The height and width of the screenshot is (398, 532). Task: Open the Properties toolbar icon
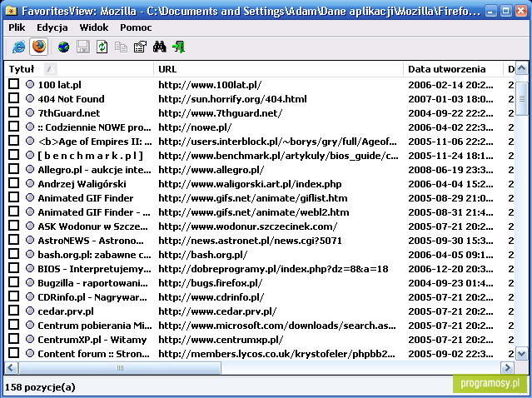pyautogui.click(x=140, y=47)
